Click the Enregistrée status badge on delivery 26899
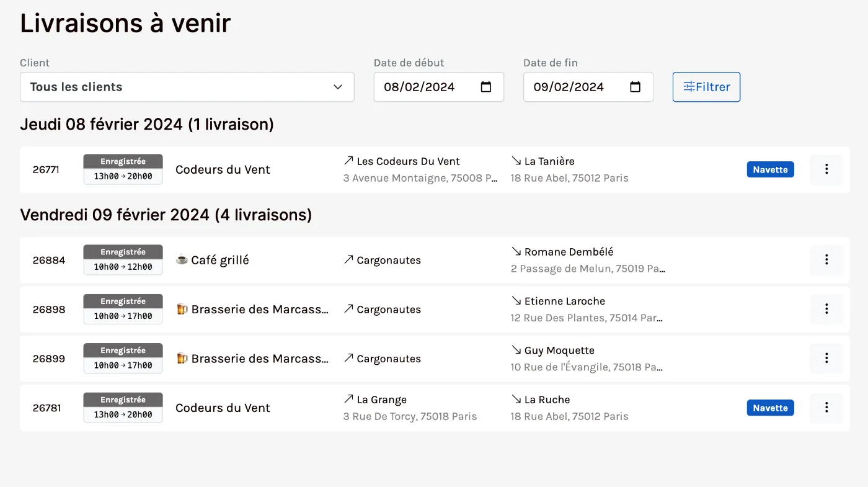This screenshot has width=868, height=487. [123, 359]
